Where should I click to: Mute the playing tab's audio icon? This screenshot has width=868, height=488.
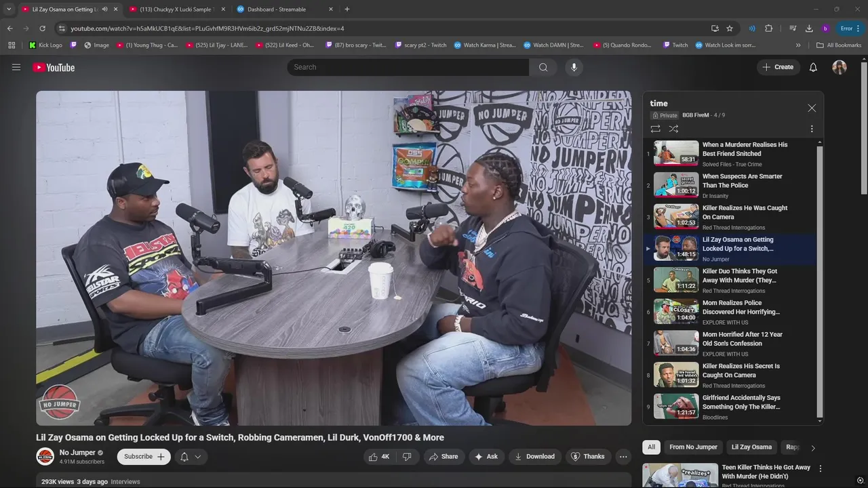(x=104, y=9)
